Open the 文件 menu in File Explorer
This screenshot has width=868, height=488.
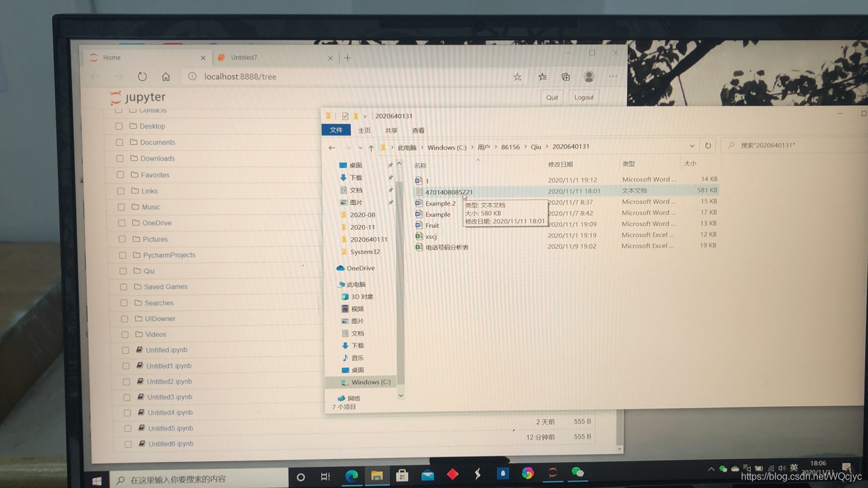[x=336, y=130]
